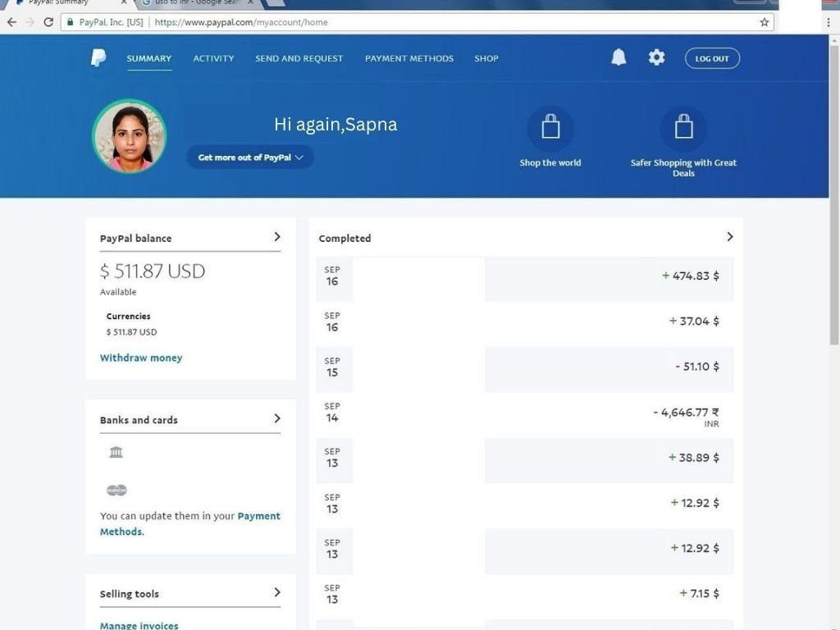Viewport: 840px width, 630px height.
Task: Switch to the Google Search browser tab
Action: click(195, 2)
